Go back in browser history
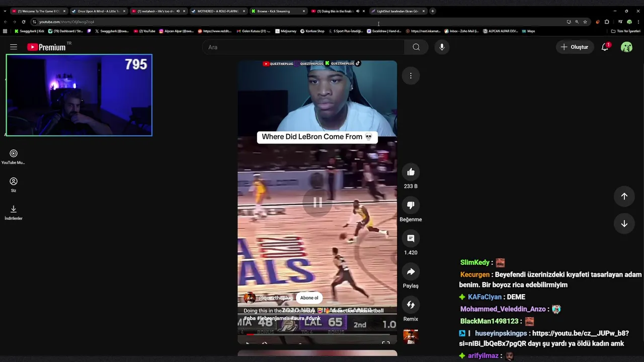Screen dimensions: 644x362 (x=6, y=22)
